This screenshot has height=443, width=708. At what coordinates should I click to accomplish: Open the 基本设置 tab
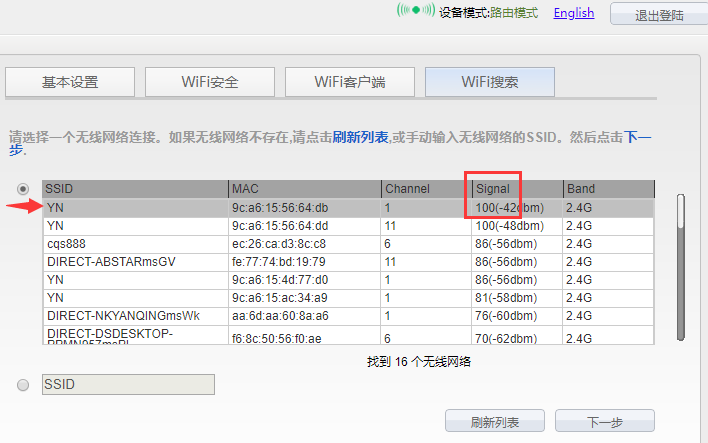[70, 82]
